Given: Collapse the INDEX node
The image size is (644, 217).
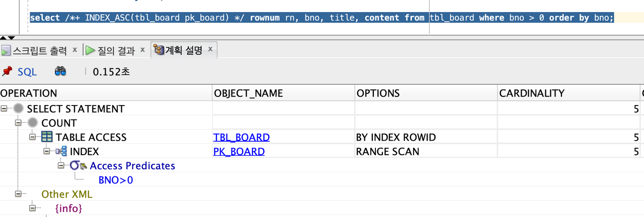Looking at the screenshot, I should pos(47,151).
